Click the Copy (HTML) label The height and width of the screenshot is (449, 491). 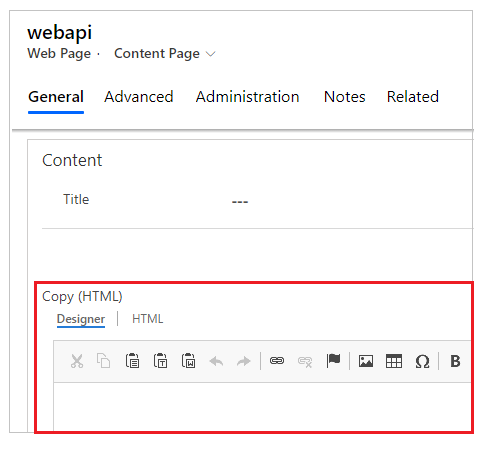click(x=82, y=297)
